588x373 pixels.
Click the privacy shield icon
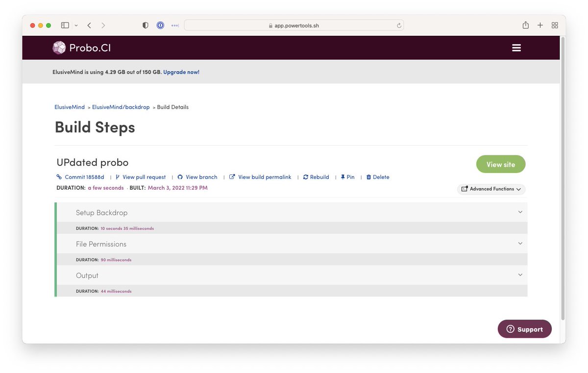tap(146, 25)
